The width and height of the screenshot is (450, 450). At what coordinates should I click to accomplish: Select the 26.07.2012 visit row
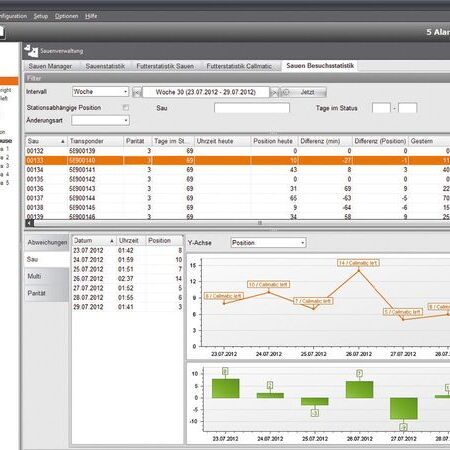pos(128,279)
